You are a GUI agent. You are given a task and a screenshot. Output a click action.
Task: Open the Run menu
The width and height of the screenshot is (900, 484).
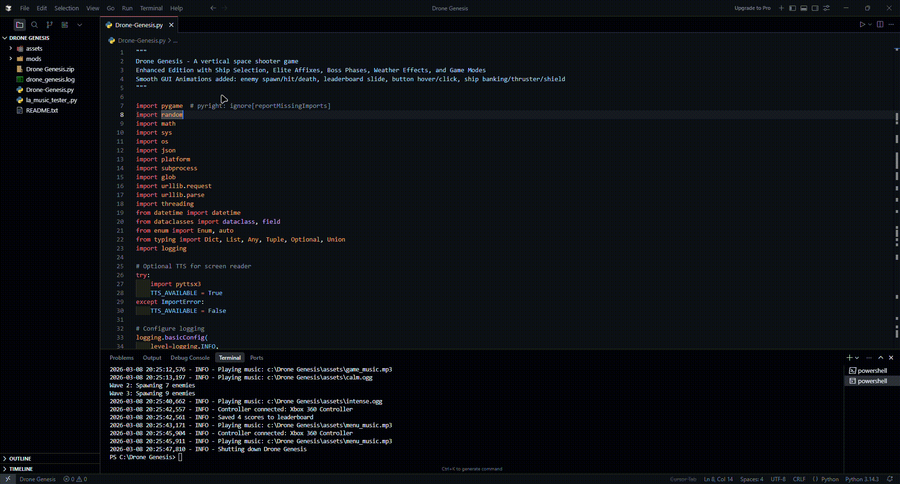click(x=127, y=8)
